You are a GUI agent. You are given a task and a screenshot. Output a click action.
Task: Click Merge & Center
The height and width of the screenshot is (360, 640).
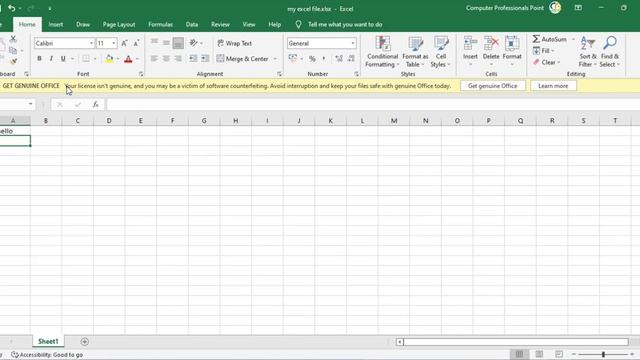[242, 59]
